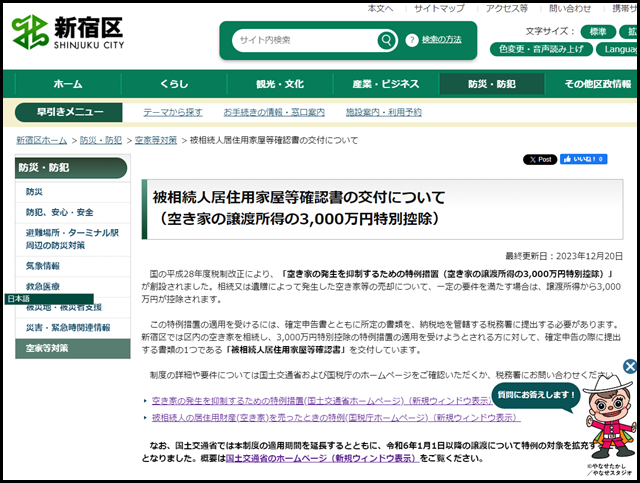This screenshot has width=640, height=483.
Task: Open the アクセス等 link
Action: [507, 8]
